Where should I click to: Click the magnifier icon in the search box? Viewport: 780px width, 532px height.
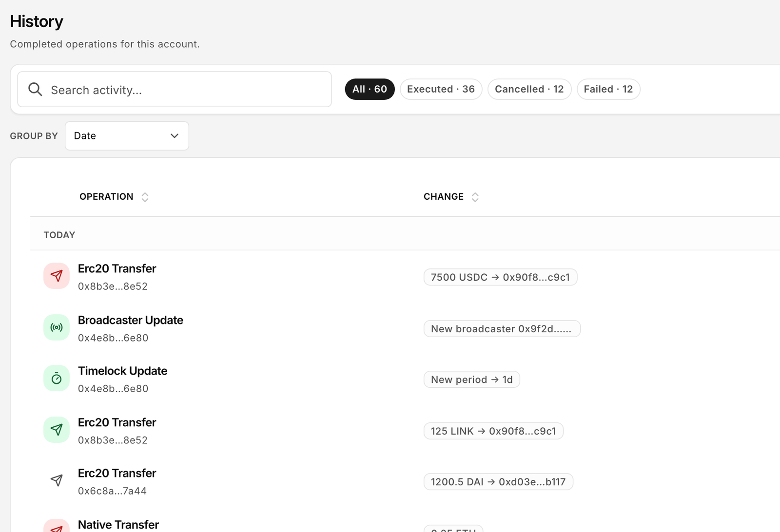35,89
